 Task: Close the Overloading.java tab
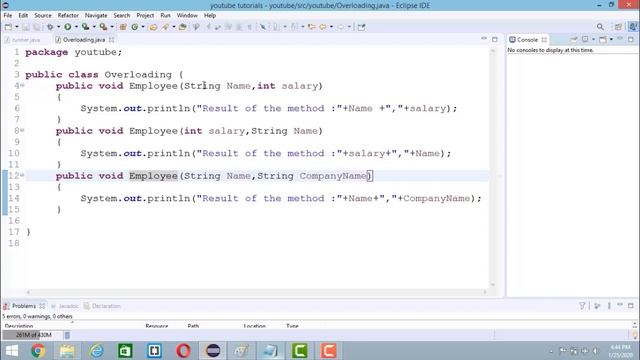tap(111, 40)
